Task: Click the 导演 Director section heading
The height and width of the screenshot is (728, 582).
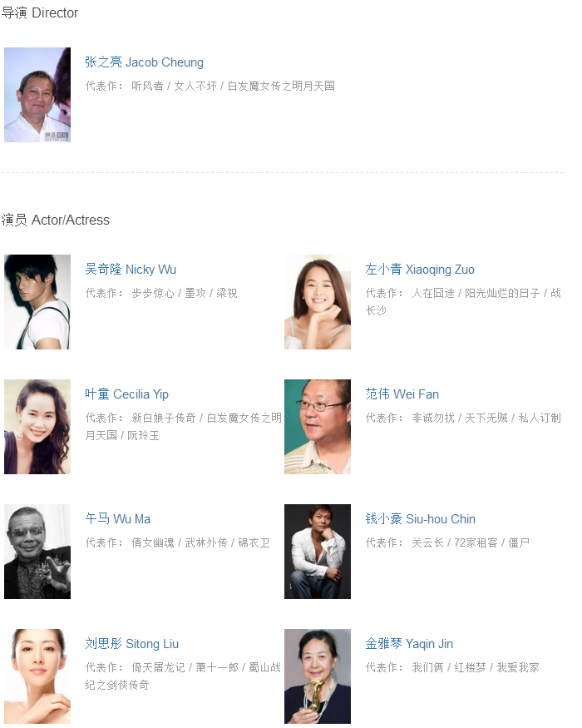Action: coord(39,12)
